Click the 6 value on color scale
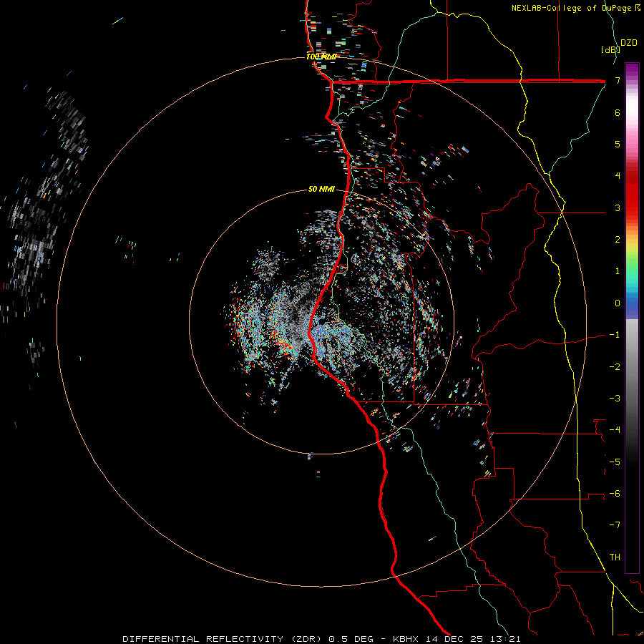This screenshot has width=644, height=644. pyautogui.click(x=618, y=112)
